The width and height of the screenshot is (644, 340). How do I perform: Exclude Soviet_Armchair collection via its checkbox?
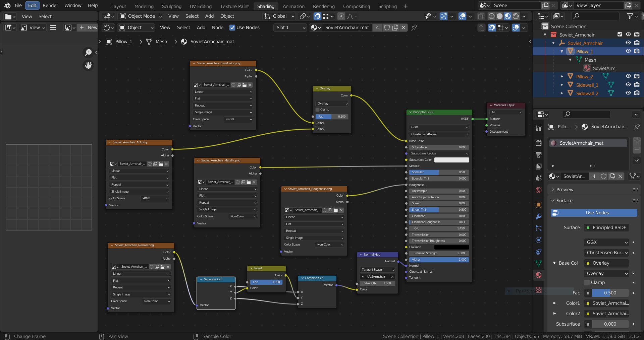pos(620,35)
